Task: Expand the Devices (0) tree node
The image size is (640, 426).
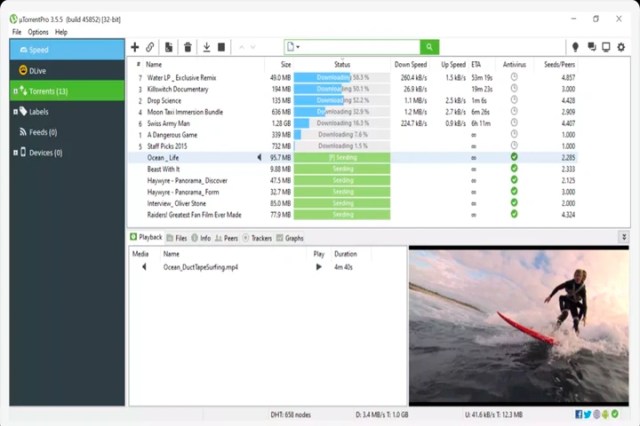Action: coord(16,153)
